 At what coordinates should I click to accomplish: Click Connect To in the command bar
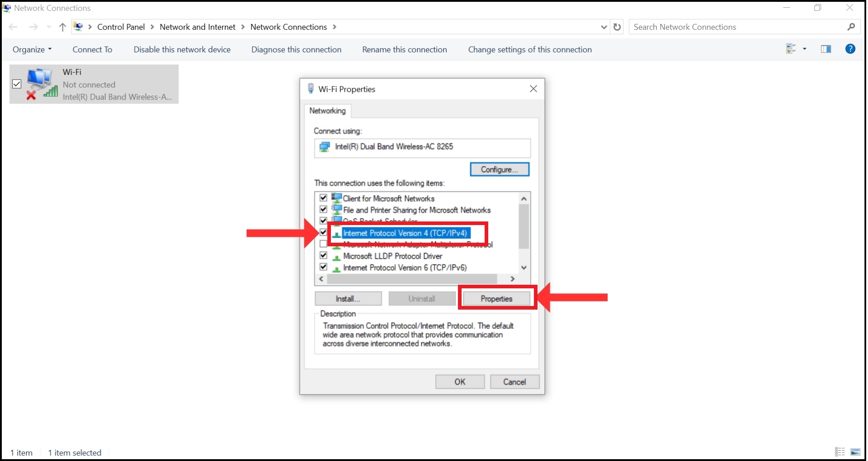point(92,49)
